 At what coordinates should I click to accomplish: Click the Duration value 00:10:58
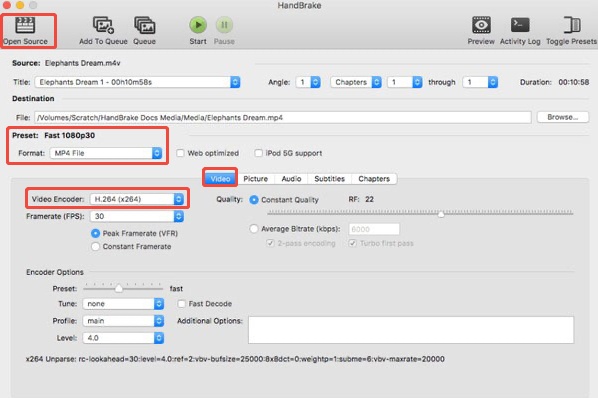point(574,82)
